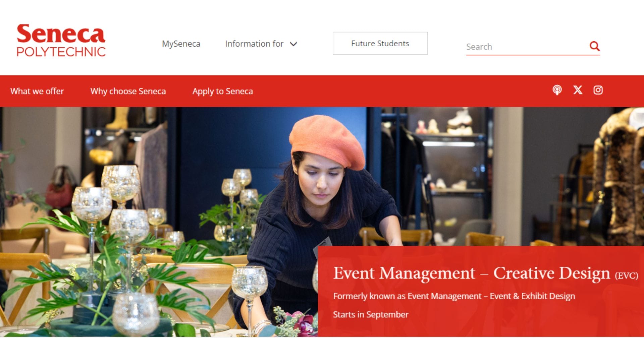Click the Future Students button

[380, 43]
